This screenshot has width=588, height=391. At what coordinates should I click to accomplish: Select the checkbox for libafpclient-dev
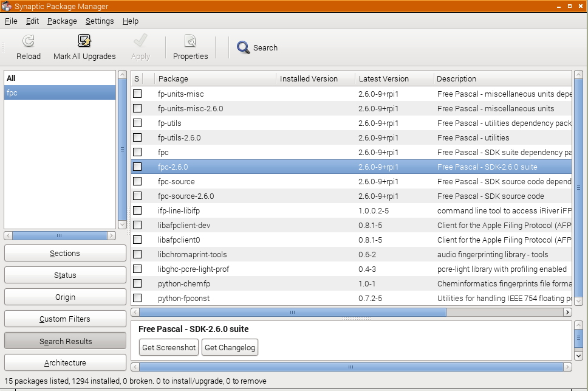[x=137, y=225]
